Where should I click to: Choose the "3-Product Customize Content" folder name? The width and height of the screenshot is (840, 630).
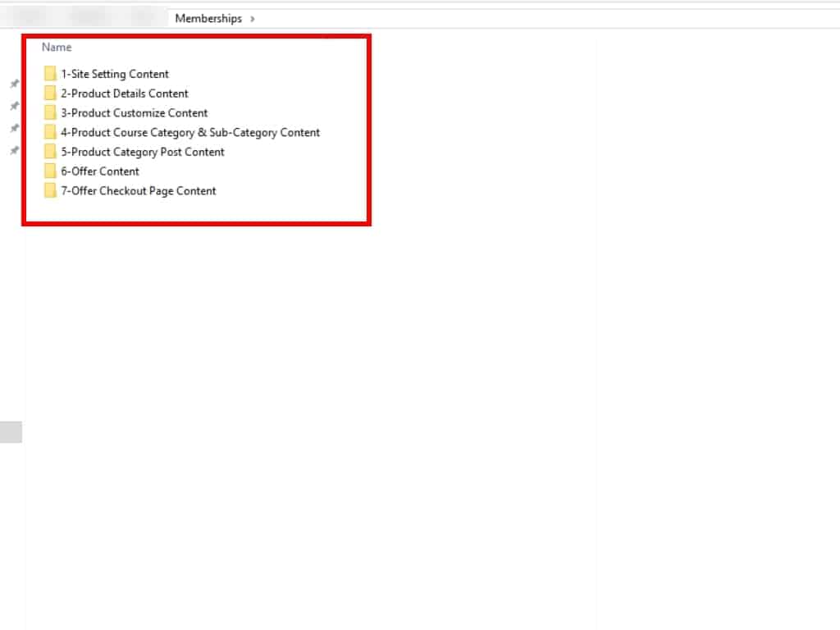(135, 113)
